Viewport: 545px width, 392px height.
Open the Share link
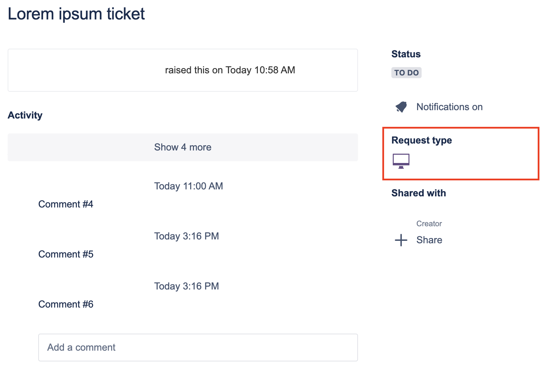429,240
